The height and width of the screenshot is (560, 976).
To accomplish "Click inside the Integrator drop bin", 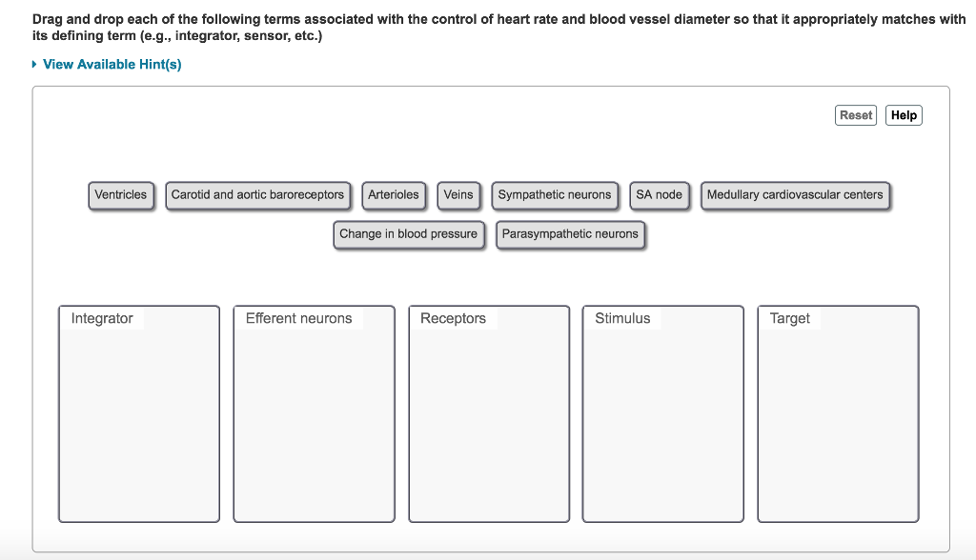I will 139,424.
